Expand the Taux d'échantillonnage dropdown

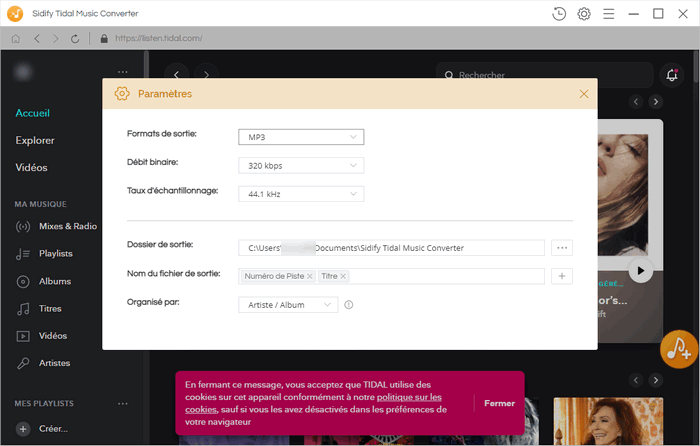(x=301, y=194)
